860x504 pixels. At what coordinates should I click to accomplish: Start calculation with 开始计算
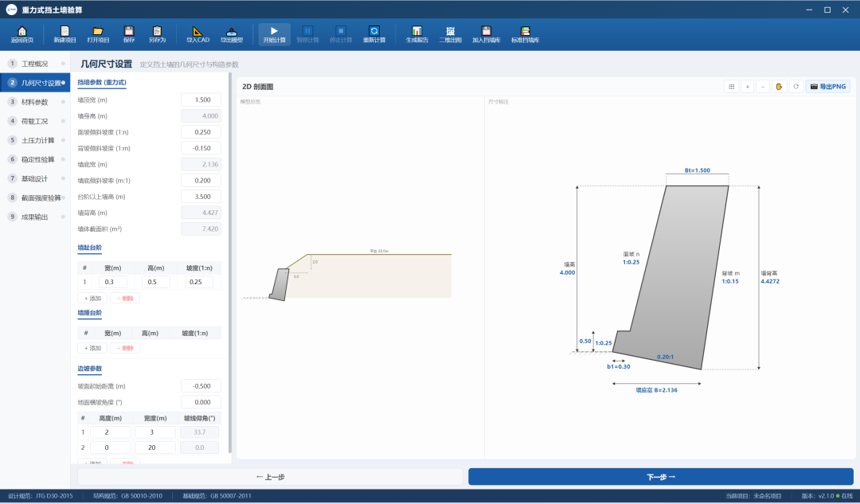pos(274,34)
